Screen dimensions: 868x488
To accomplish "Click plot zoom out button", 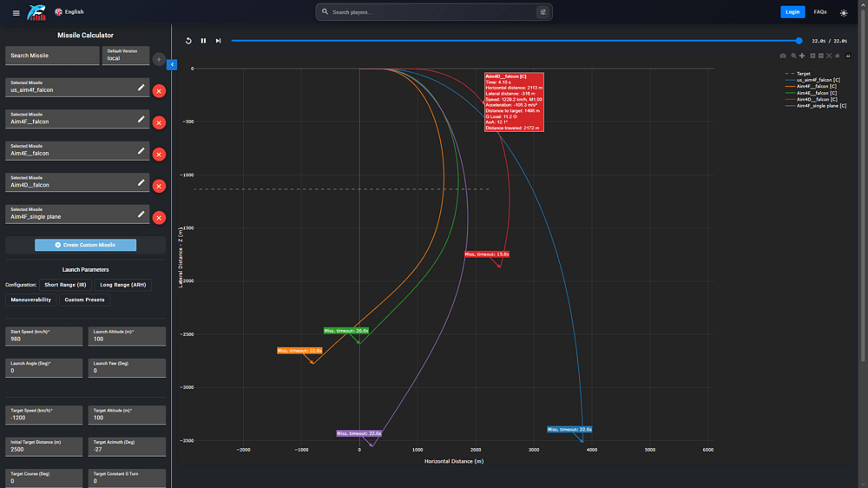I will (821, 56).
